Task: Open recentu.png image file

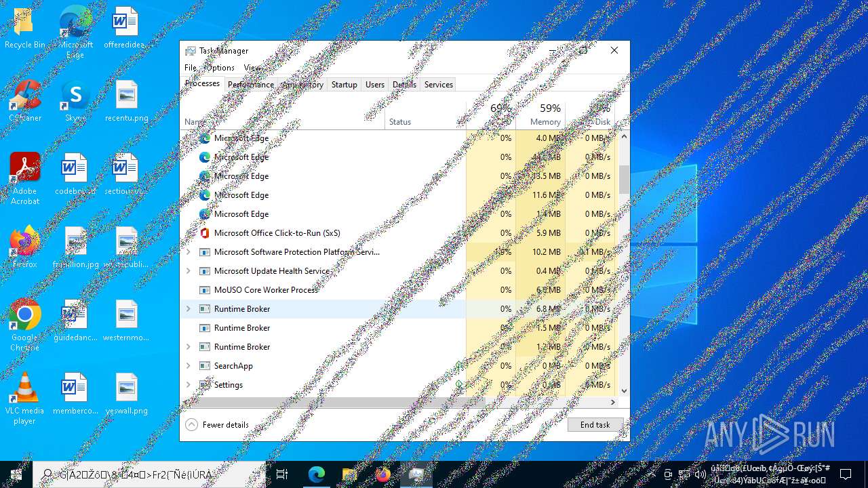Action: 126,102
